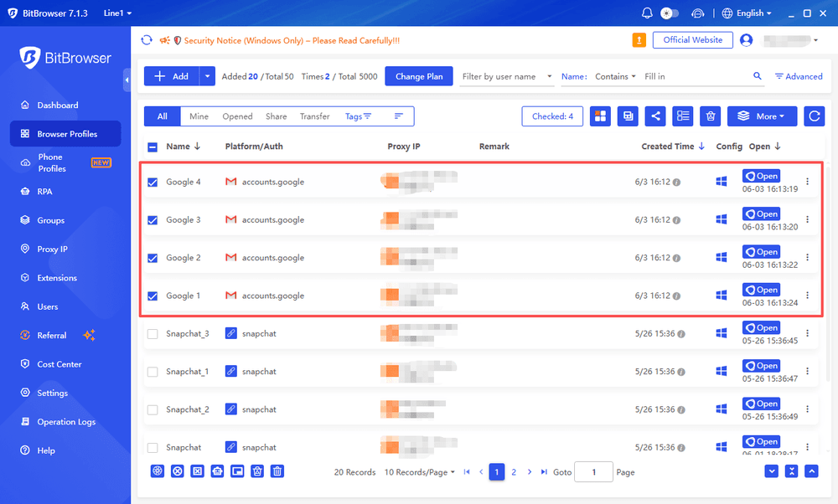Select the Mine tab
Viewport: 838px width, 504px height.
click(199, 116)
